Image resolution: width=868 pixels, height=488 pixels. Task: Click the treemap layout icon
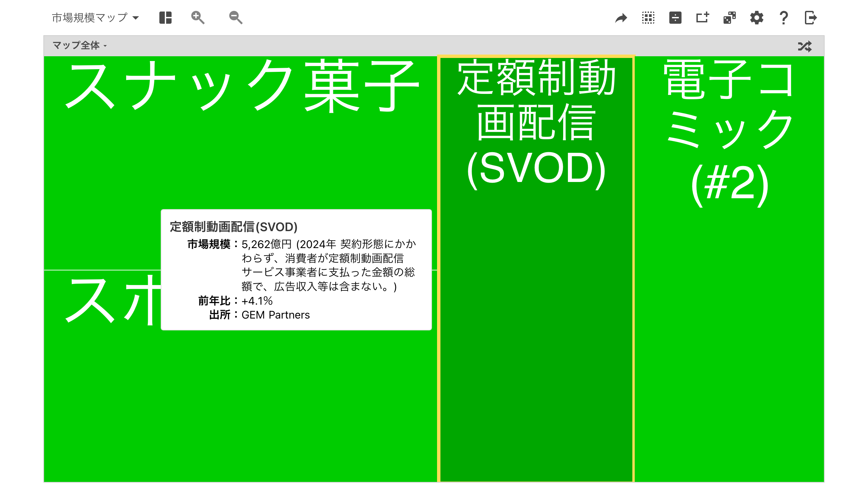(x=165, y=18)
